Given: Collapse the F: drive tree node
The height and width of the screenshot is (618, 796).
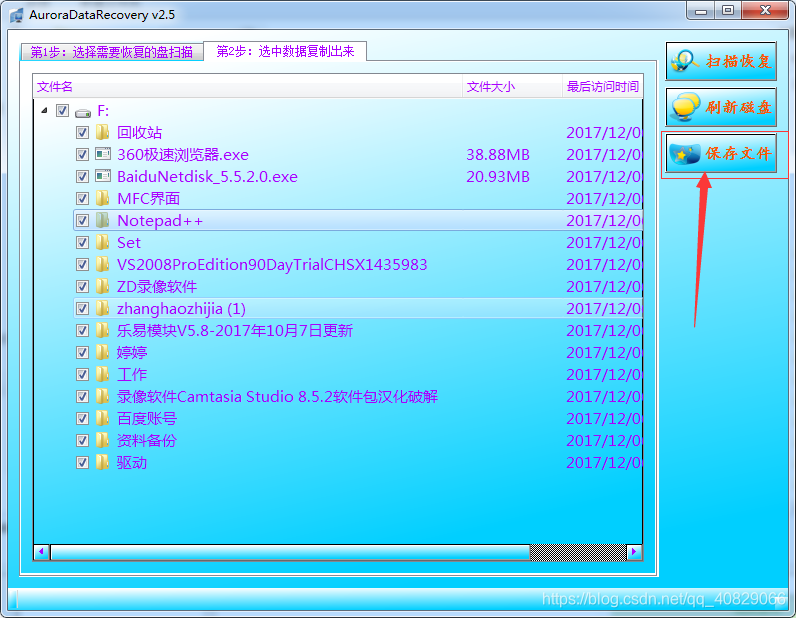Looking at the screenshot, I should (44, 110).
